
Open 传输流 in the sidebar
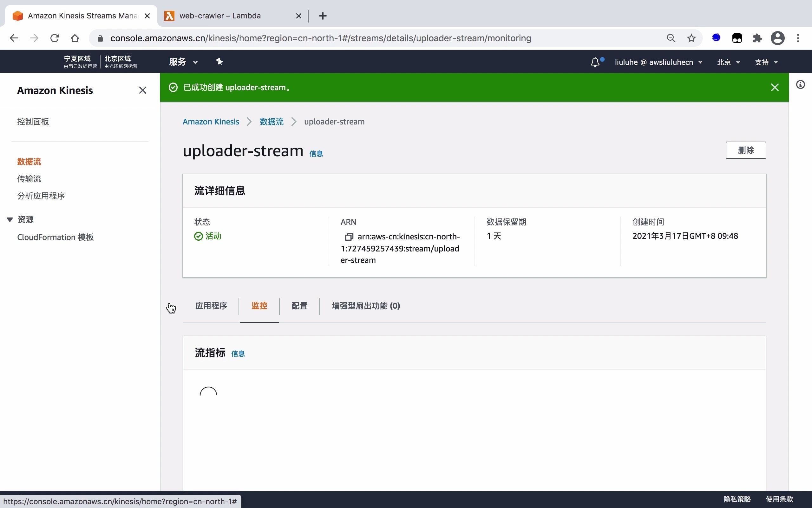(x=29, y=179)
